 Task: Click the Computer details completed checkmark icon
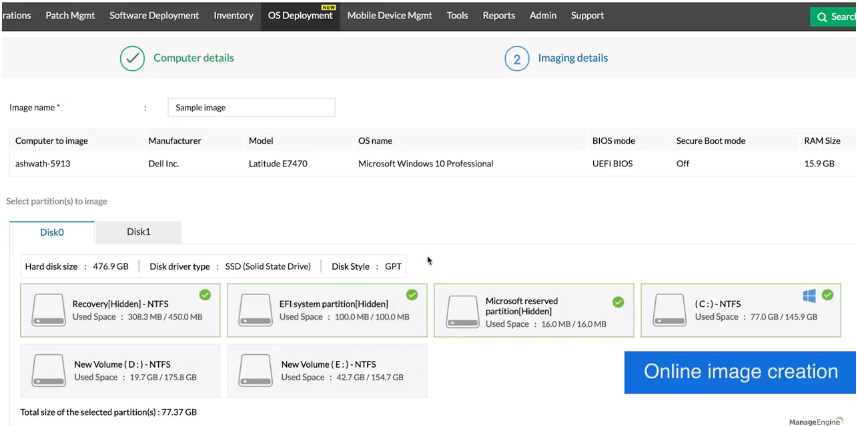click(132, 58)
